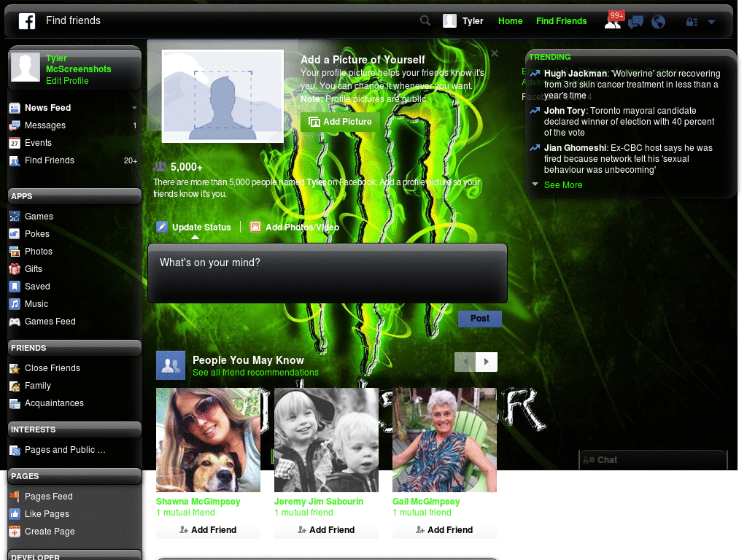Add Shawna McGimpsey as friend
The width and height of the screenshot is (747, 560).
pos(208,530)
